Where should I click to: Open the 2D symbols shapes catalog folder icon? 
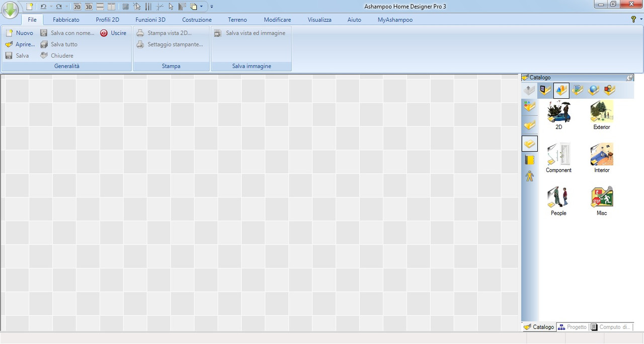[610, 91]
